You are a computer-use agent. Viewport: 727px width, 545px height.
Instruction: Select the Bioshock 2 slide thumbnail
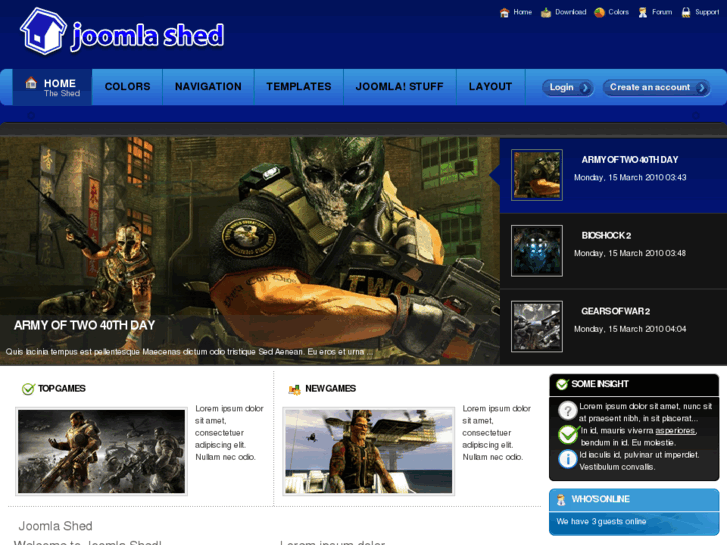coord(537,251)
